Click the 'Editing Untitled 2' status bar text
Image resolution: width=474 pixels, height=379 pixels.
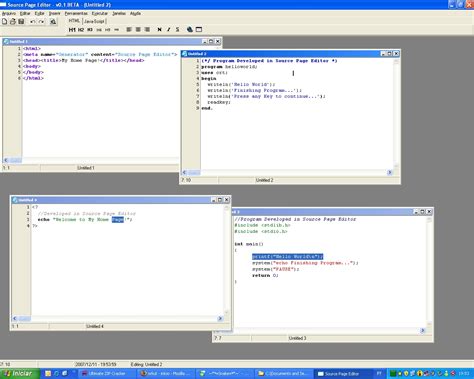click(146, 364)
